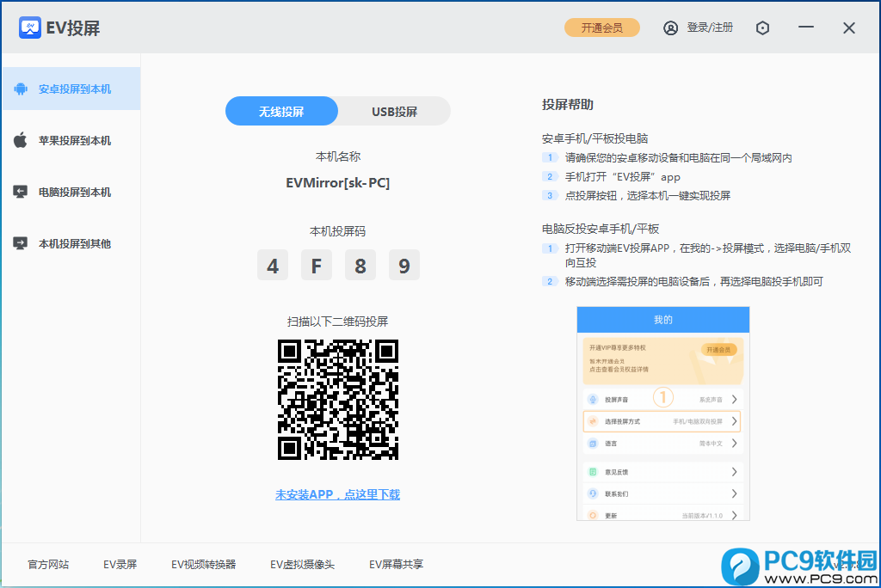
Task: Click the 开通会员 button
Action: [x=601, y=28]
